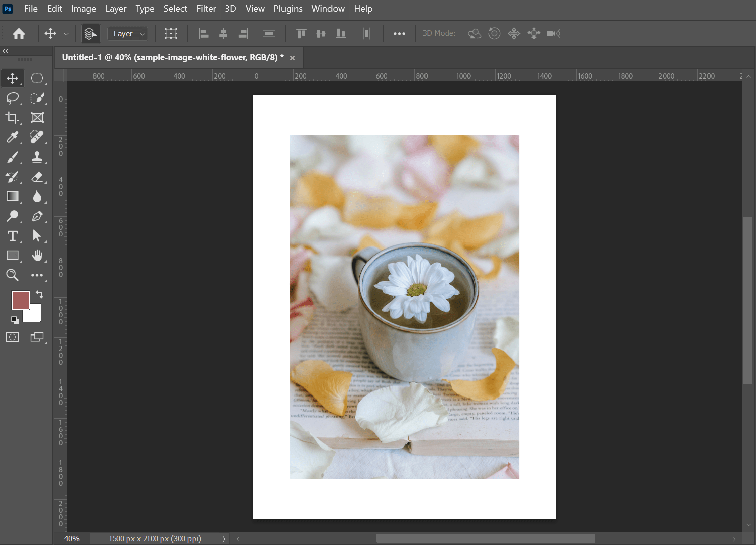Viewport: 756px width, 545px height.
Task: Open the Auto-Select Layer dropdown
Action: click(x=127, y=33)
